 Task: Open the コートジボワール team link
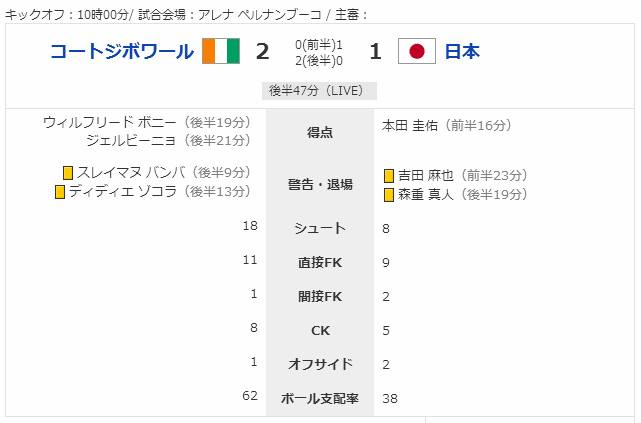122,51
